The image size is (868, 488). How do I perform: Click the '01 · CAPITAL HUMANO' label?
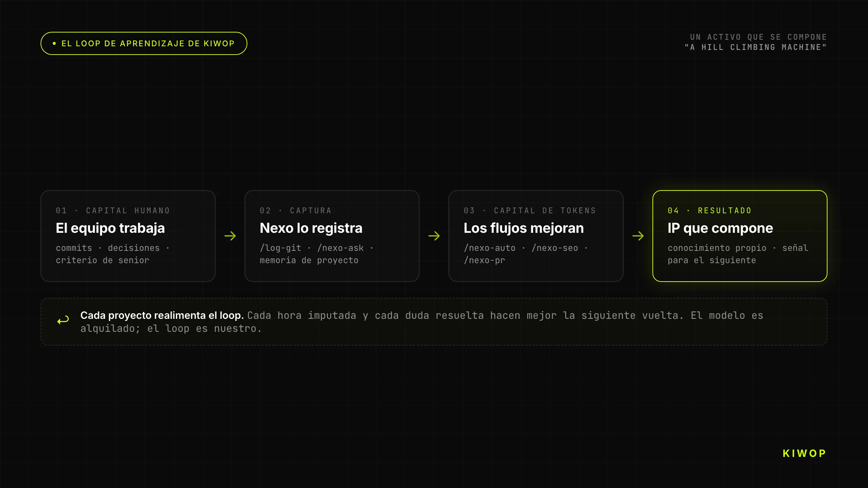coord(113,211)
